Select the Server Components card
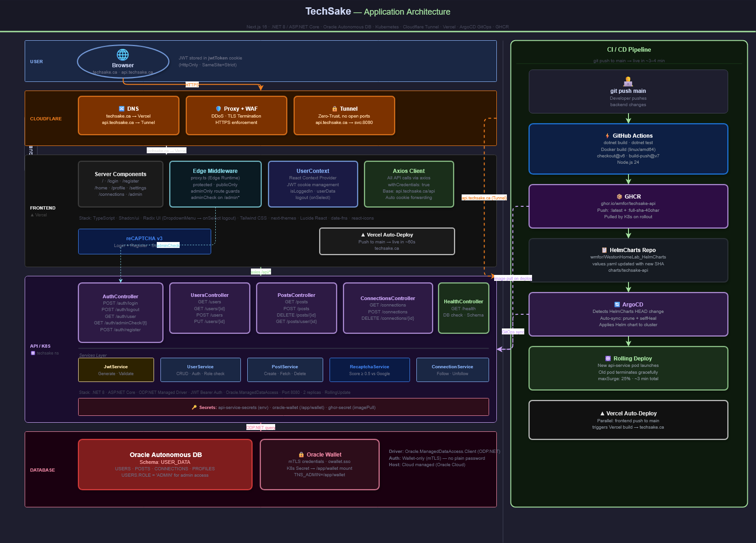Viewport: 756px width, 543px height. pos(121,184)
